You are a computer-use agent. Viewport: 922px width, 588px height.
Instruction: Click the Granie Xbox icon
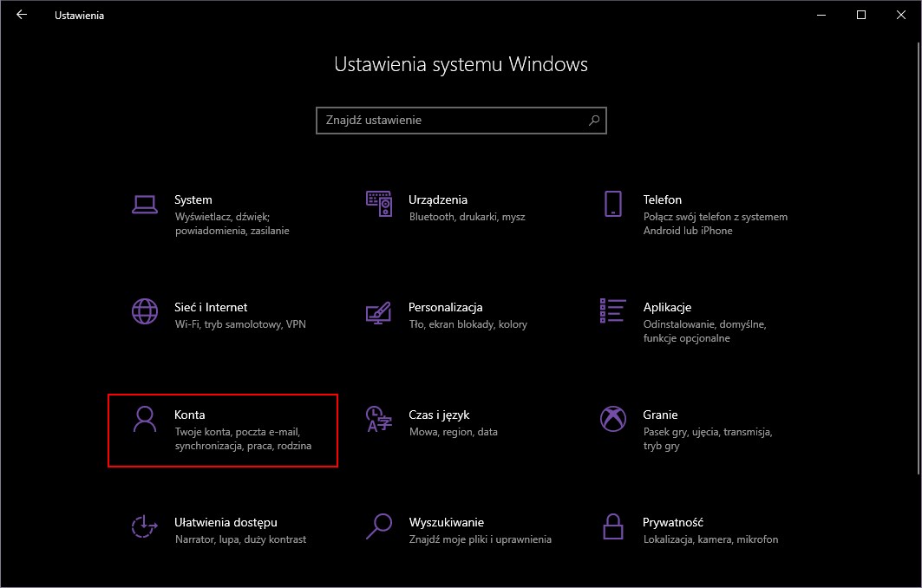[x=613, y=419]
